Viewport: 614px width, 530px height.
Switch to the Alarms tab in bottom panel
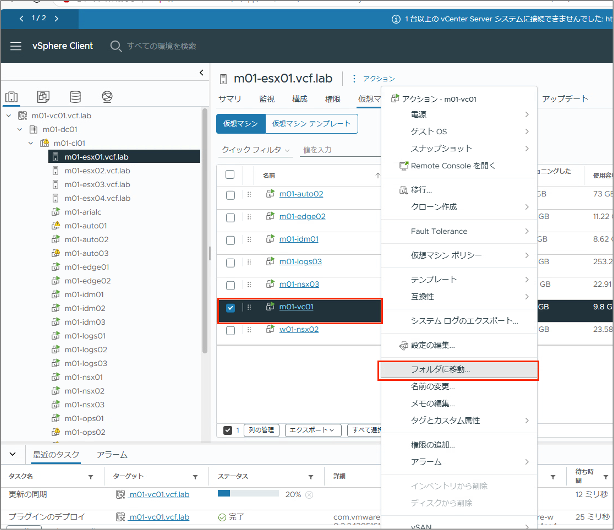[112, 455]
